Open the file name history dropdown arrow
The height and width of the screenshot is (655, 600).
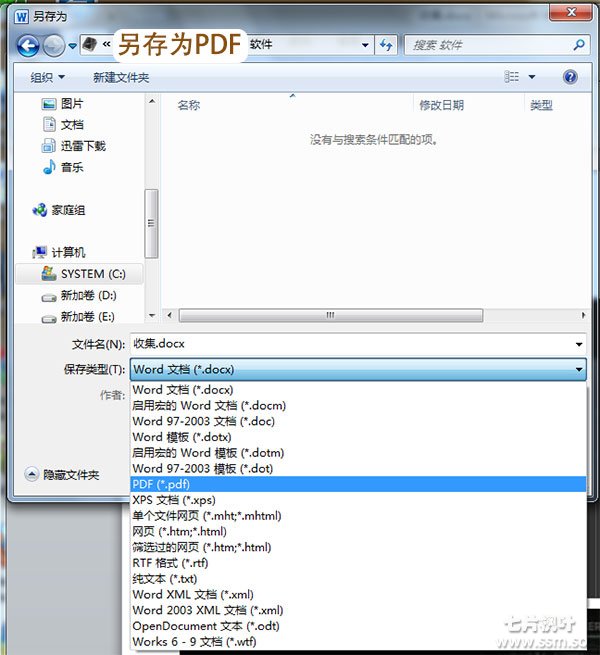tap(579, 344)
